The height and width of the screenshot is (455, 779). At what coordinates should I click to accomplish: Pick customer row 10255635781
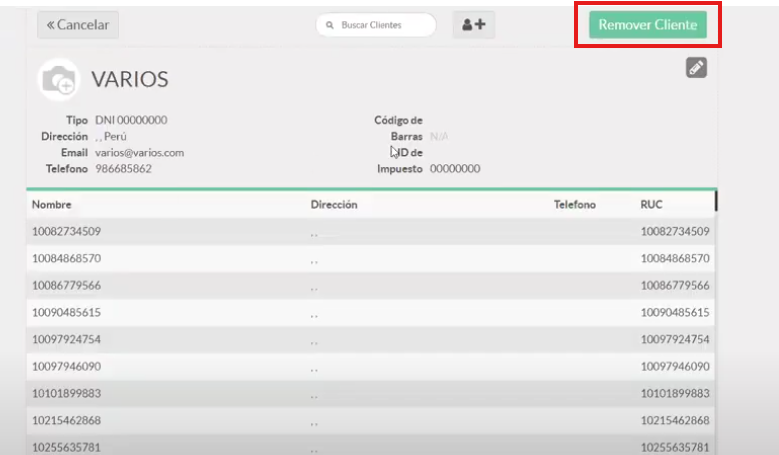point(66,446)
